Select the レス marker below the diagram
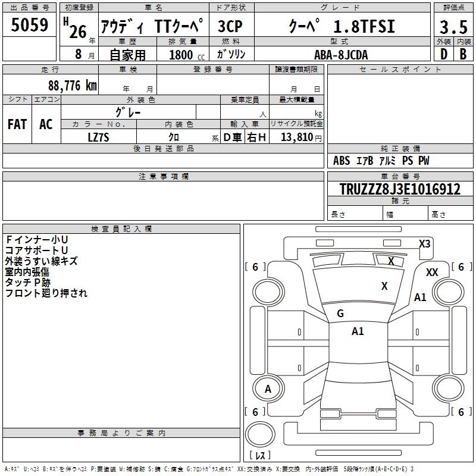The height and width of the screenshot is (476, 476). (x=259, y=456)
